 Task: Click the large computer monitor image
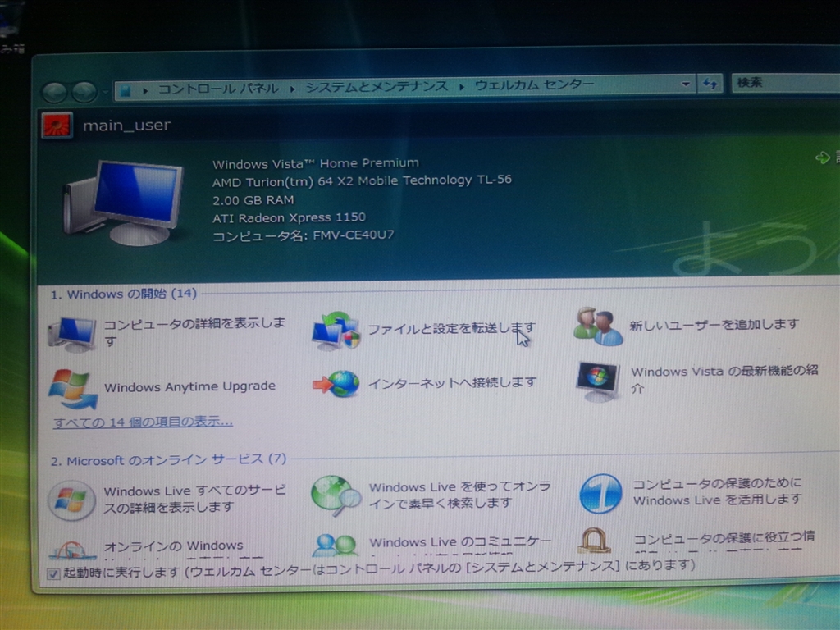click(x=123, y=203)
